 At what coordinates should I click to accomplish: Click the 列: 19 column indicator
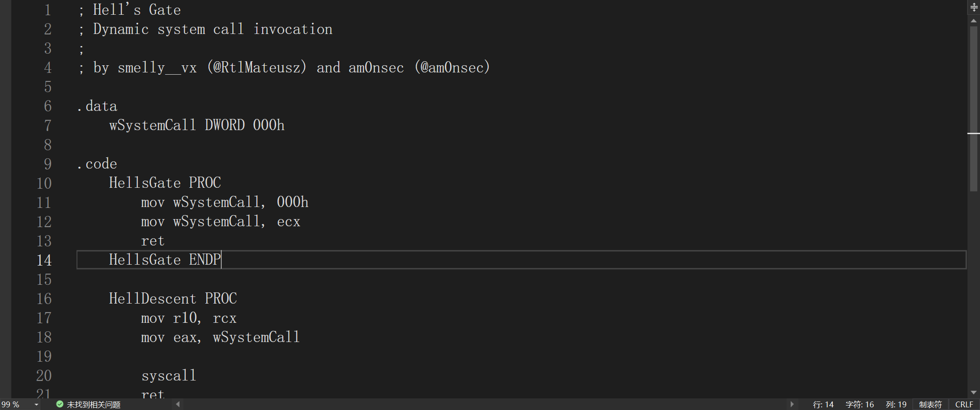point(896,405)
